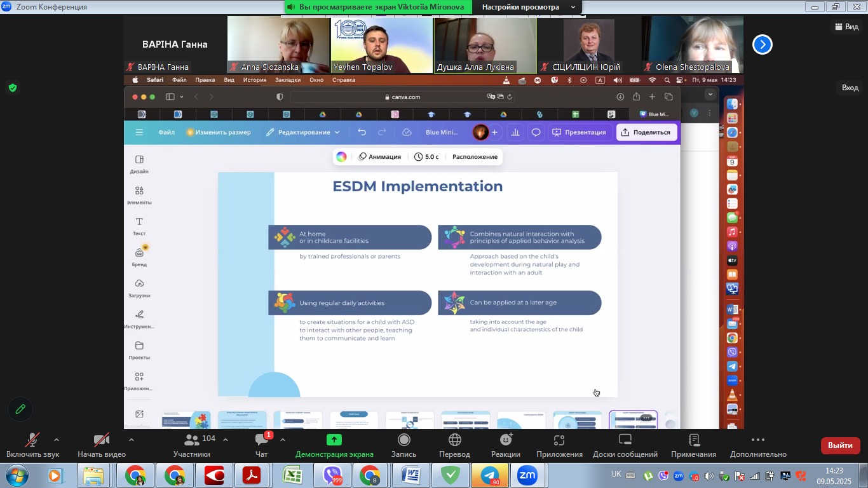Open the View Settings dropdown
The image size is (868, 488).
click(x=529, y=7)
